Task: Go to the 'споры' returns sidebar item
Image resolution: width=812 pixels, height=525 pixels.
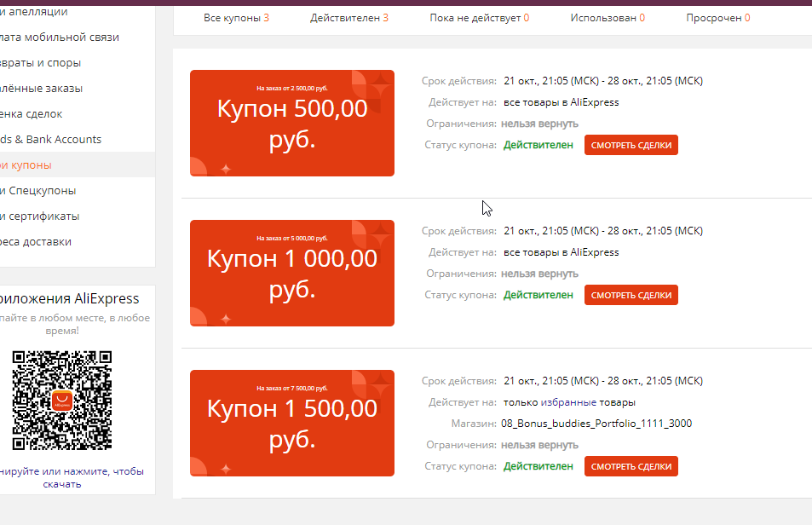Action: [40, 63]
